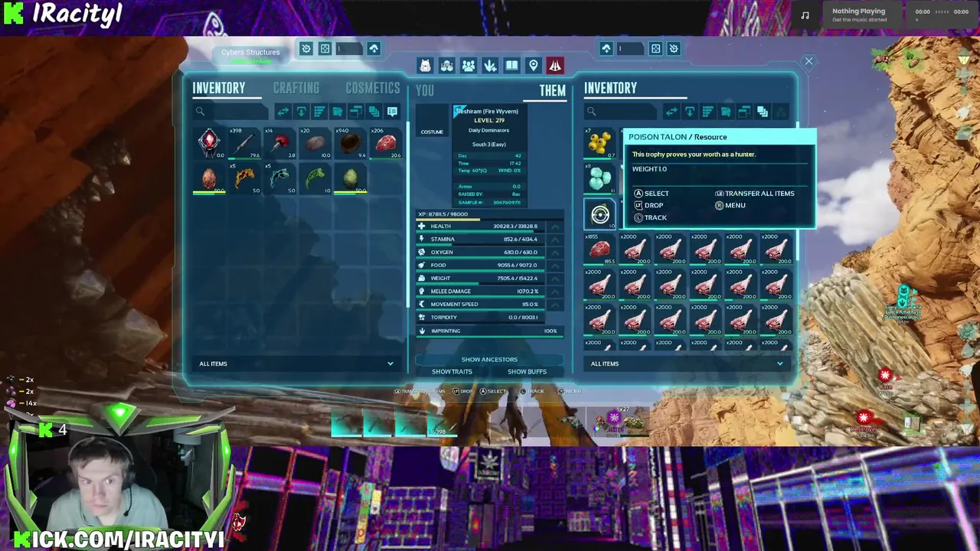Click left inventory search field
The image size is (980, 551).
coord(231,112)
